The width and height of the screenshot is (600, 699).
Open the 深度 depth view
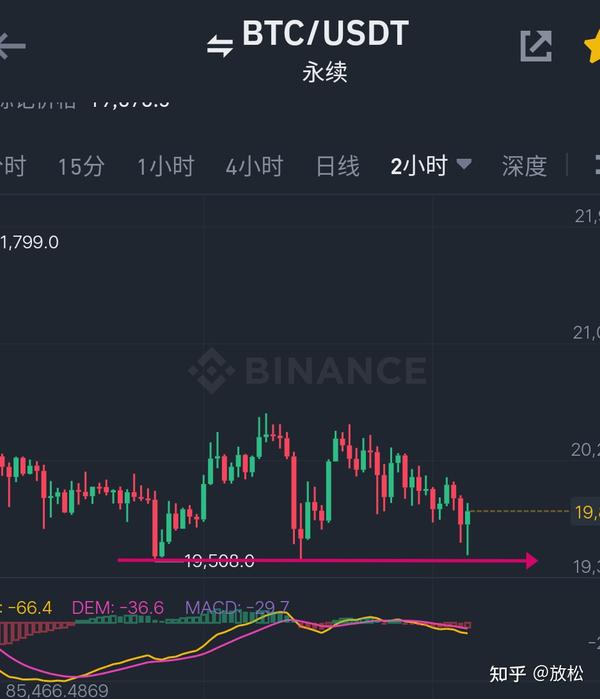click(524, 166)
